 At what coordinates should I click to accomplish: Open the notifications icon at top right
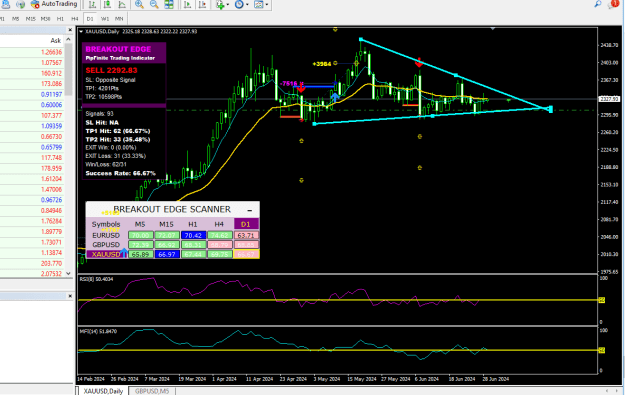613,4
